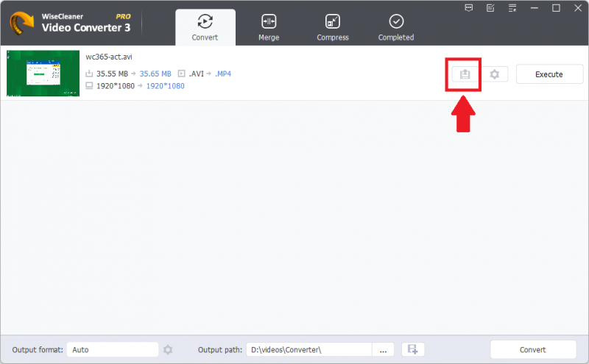Close the Video Converter window
589x364 pixels.
click(578, 8)
